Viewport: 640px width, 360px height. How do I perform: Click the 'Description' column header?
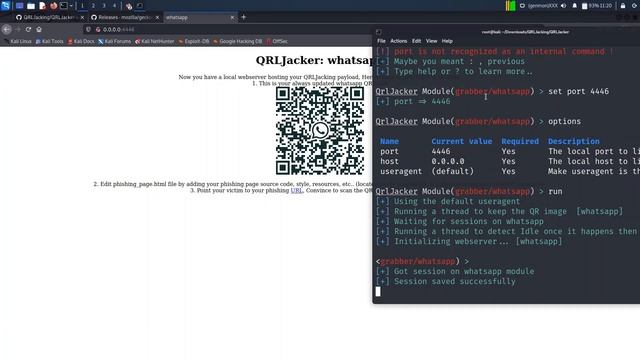tap(573, 141)
